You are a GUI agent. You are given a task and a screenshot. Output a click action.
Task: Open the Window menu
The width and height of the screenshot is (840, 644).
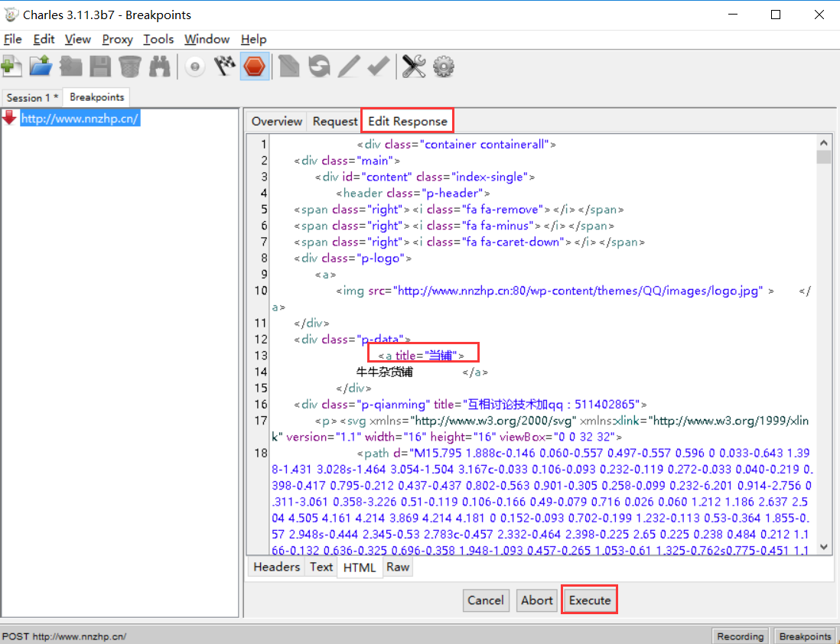click(x=207, y=39)
